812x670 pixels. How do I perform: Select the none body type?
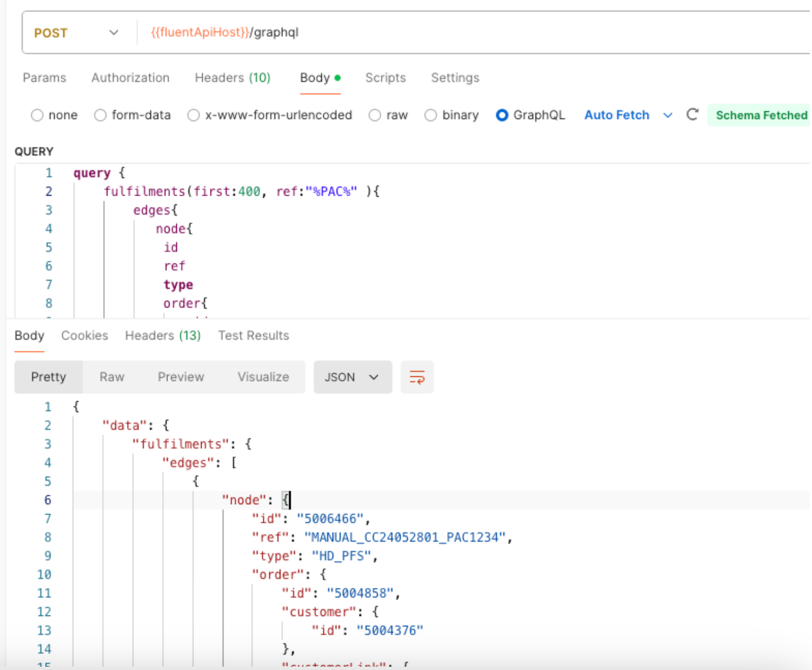pos(37,115)
